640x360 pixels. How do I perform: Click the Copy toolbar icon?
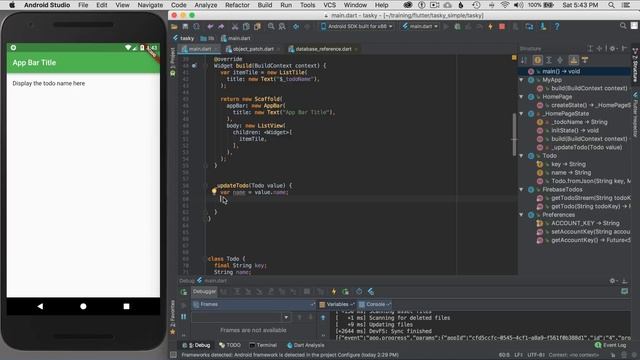[246, 27]
